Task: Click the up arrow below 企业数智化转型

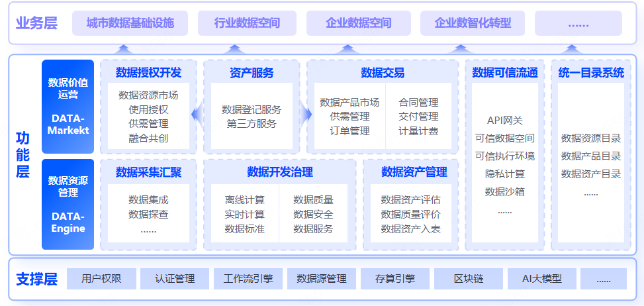Action: pos(461,48)
